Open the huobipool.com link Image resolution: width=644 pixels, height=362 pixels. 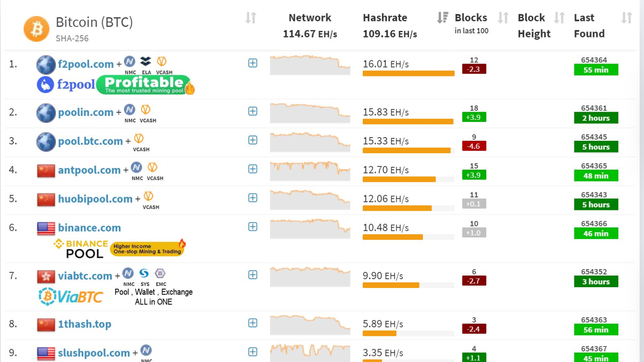click(x=95, y=199)
